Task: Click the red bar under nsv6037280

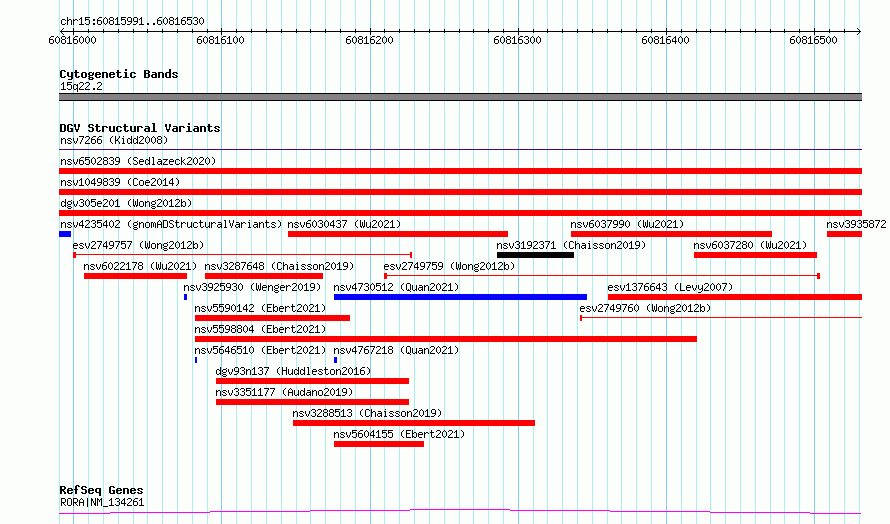Action: pyautogui.click(x=755, y=255)
